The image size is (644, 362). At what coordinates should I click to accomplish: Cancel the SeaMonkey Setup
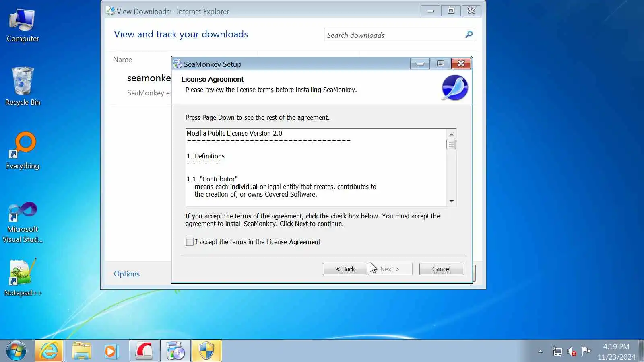point(442,269)
